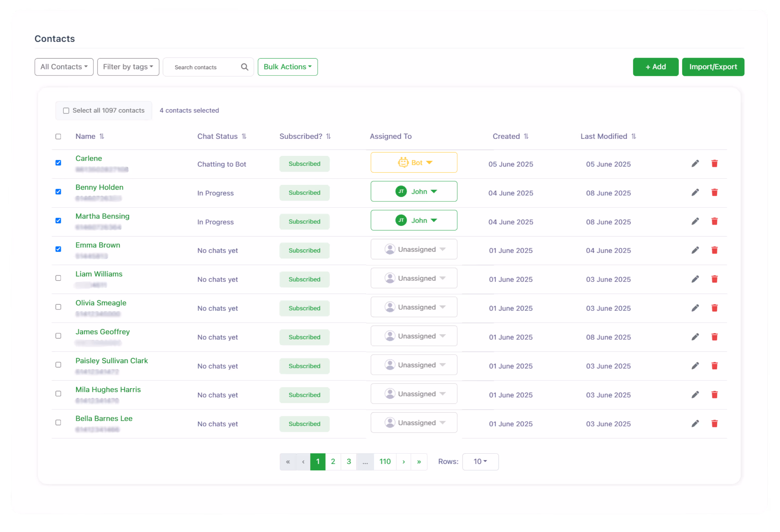The width and height of the screenshot is (780, 532).
Task: Delete the Benny Holden contact via trash icon
Action: tap(714, 193)
